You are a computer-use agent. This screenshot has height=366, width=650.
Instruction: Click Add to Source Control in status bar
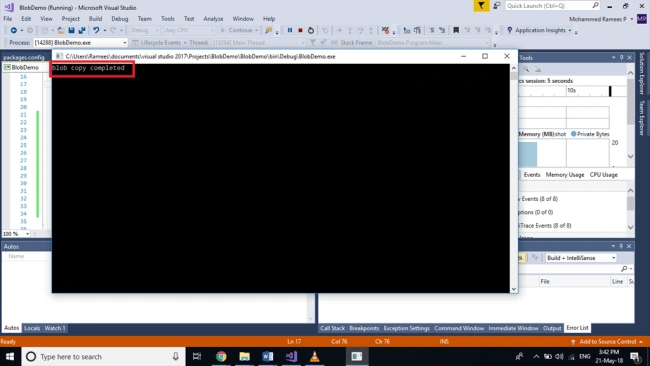point(607,342)
